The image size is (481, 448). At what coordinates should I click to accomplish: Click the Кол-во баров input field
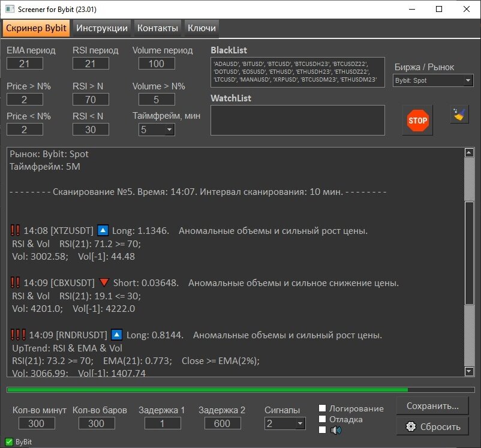[97, 423]
